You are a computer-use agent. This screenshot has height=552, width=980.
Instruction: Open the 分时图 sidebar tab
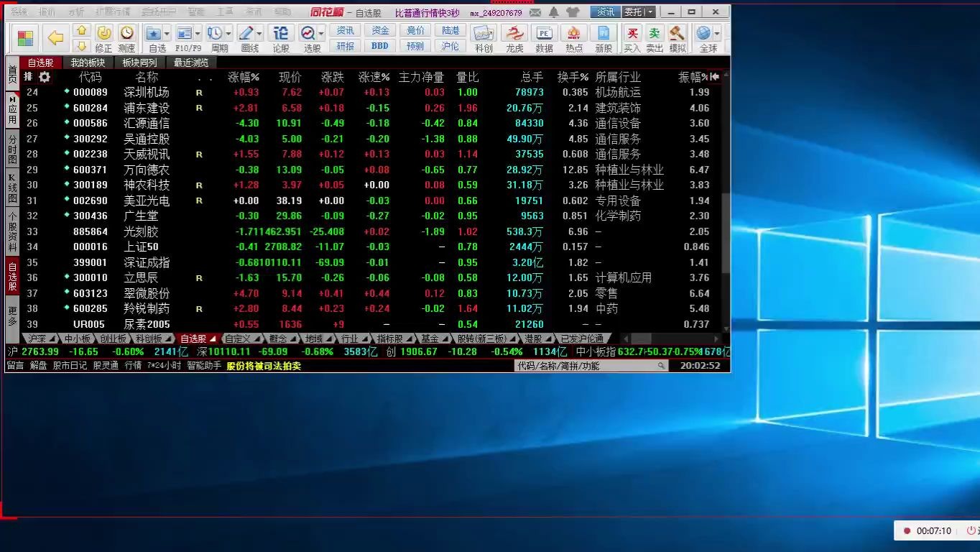[12, 148]
